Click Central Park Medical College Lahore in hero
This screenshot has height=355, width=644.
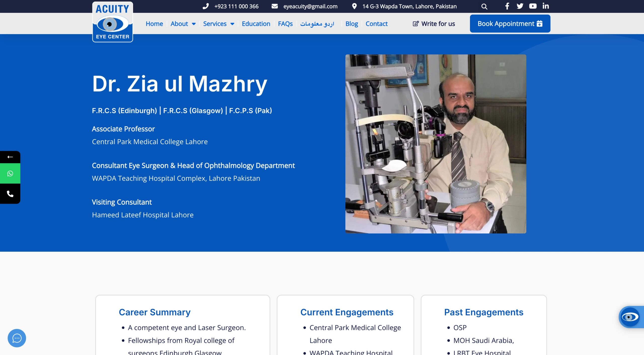150,142
